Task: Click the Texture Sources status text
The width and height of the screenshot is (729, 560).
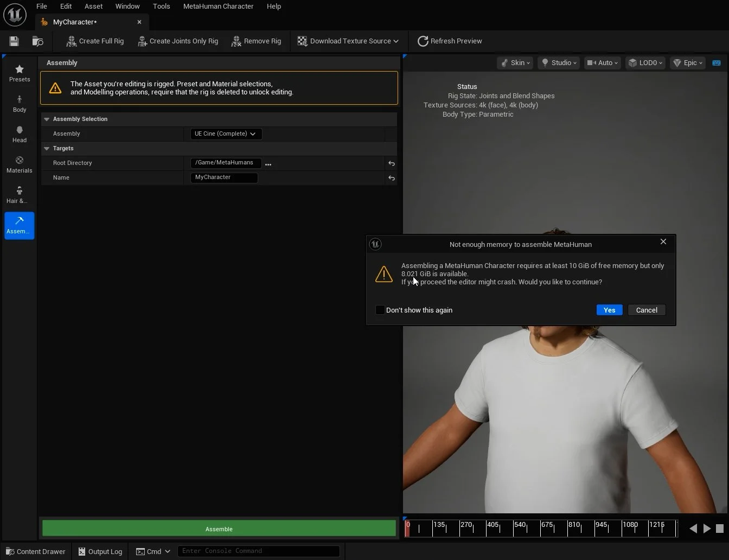Action: (481, 105)
